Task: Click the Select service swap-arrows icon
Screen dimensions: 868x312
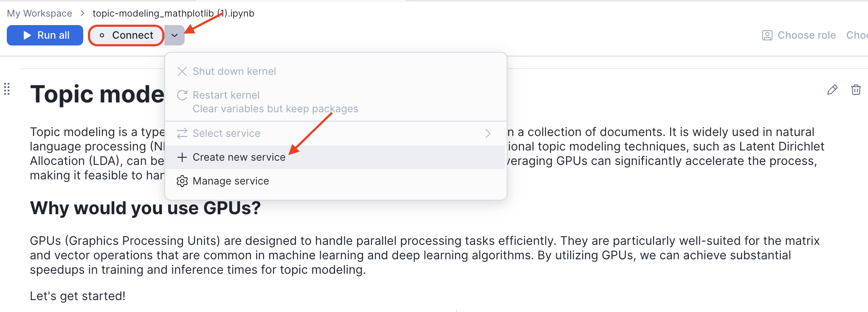Action: (182, 133)
